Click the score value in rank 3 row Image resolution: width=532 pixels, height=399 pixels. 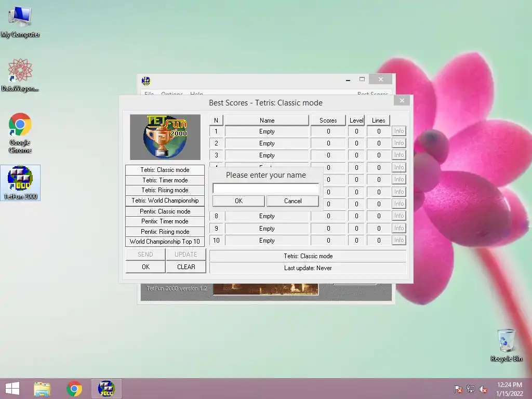click(328, 155)
